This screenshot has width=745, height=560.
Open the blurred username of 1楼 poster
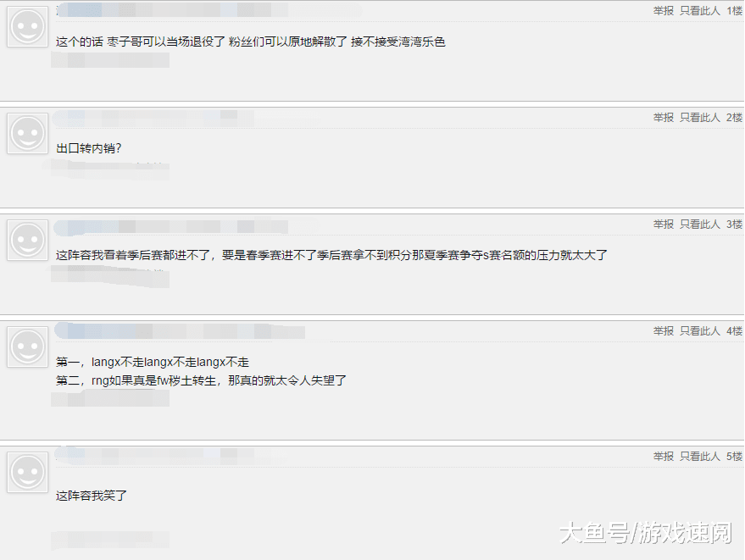click(x=172, y=10)
